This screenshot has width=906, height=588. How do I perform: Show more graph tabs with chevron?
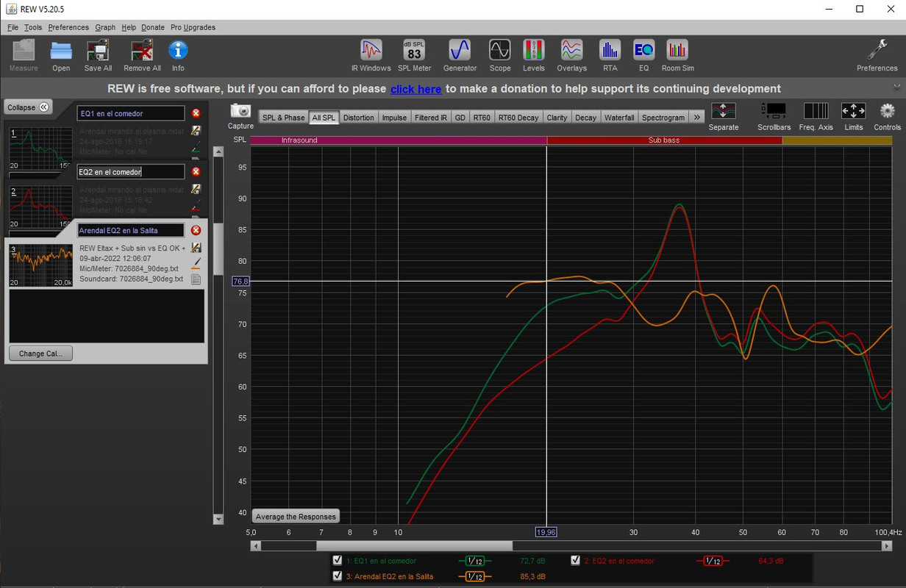coord(697,117)
